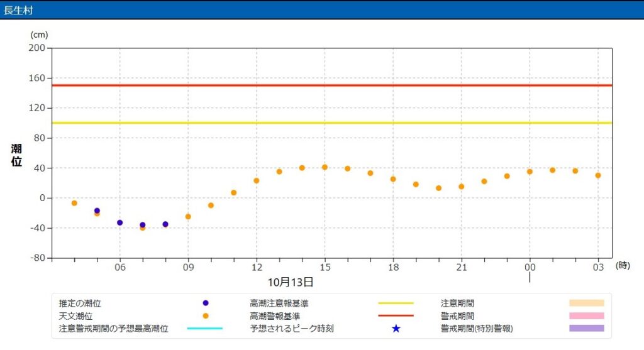Click the 00 midnight label on x-axis
This screenshot has width=644, height=350.
pos(530,267)
